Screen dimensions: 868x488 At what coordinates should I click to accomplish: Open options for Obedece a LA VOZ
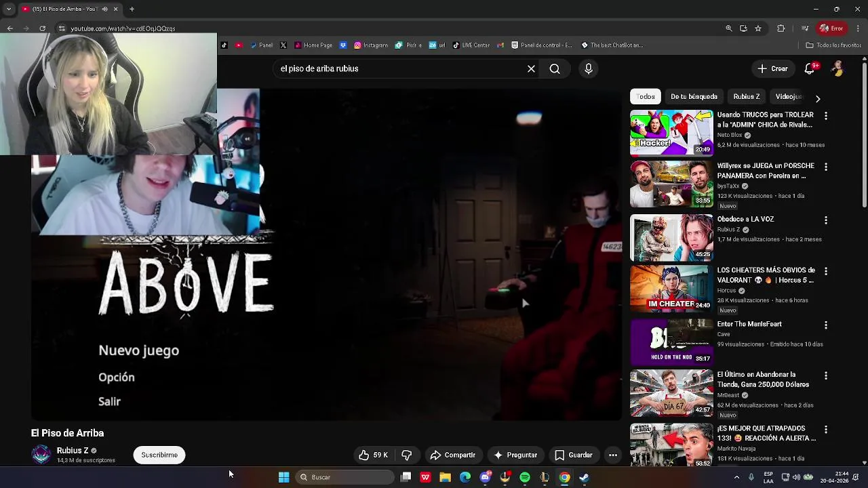(x=826, y=220)
